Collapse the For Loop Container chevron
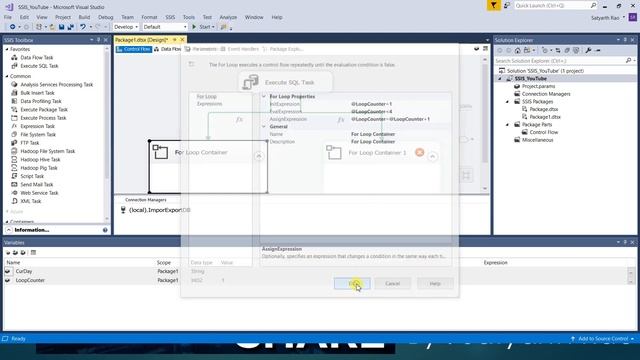Screen dimensions: 640x360 [x=258, y=156]
